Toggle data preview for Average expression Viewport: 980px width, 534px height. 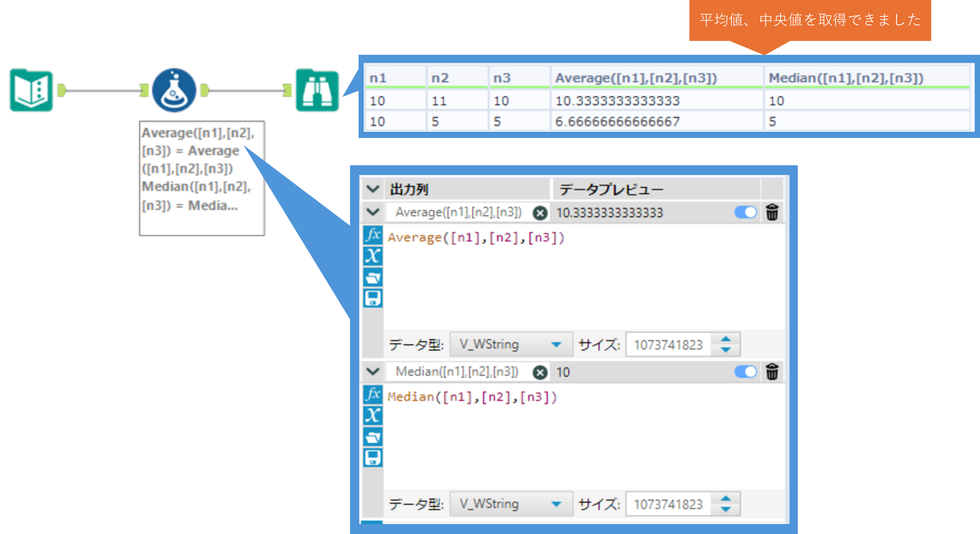(745, 212)
